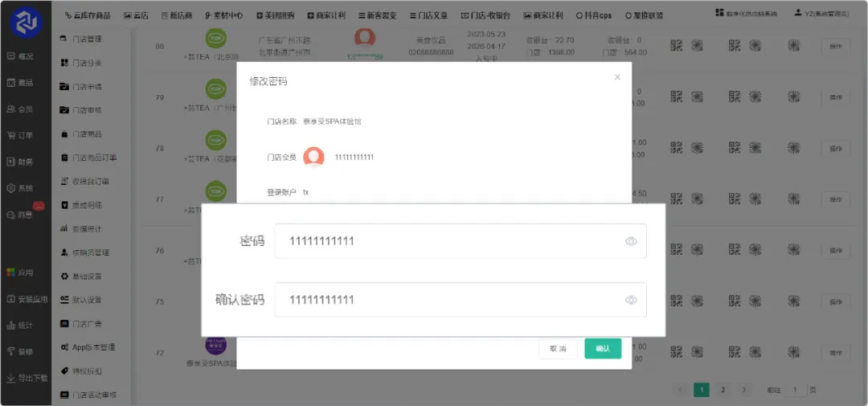Open the 装修 decoration section

(20, 351)
